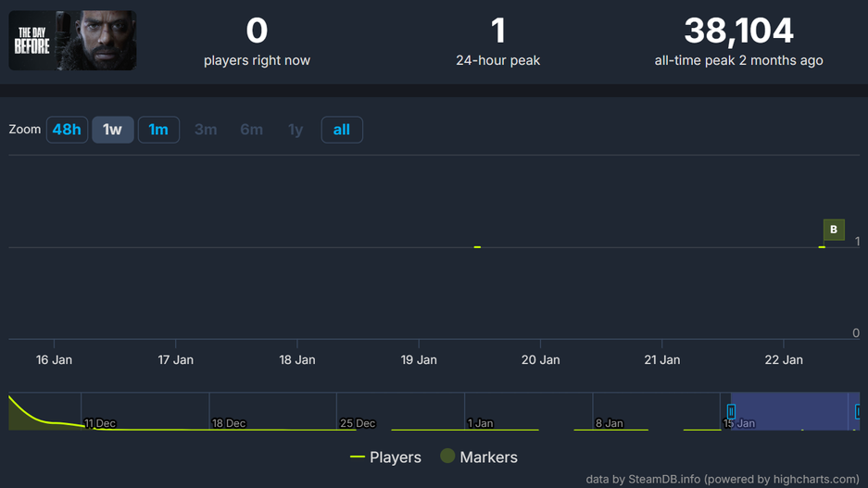Switch zoom to 1m
This screenshot has height=488, width=868.
point(158,130)
